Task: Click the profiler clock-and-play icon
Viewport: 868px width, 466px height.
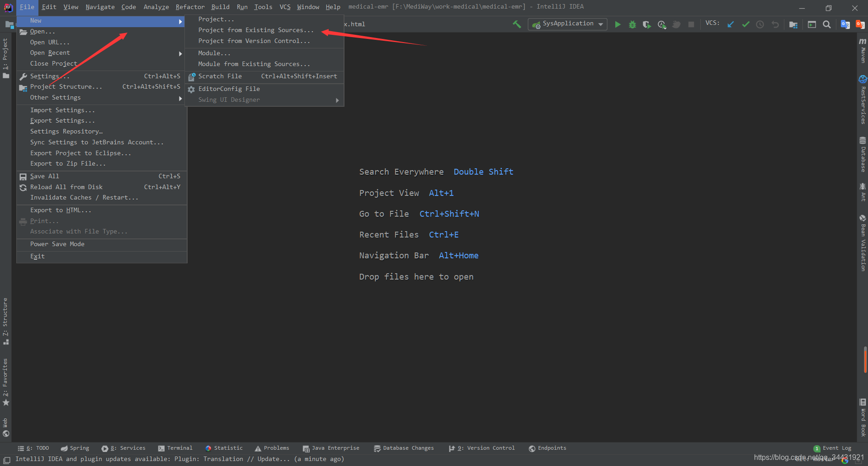Action: 662,24
